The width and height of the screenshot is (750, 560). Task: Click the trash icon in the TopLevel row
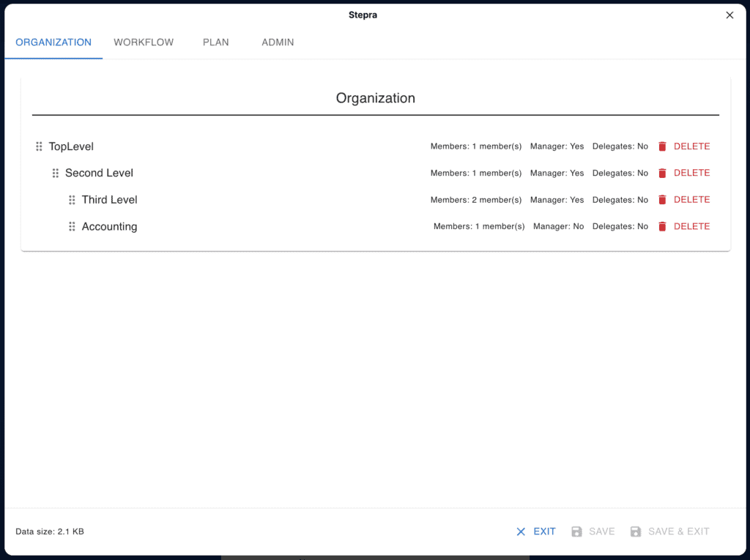click(662, 146)
